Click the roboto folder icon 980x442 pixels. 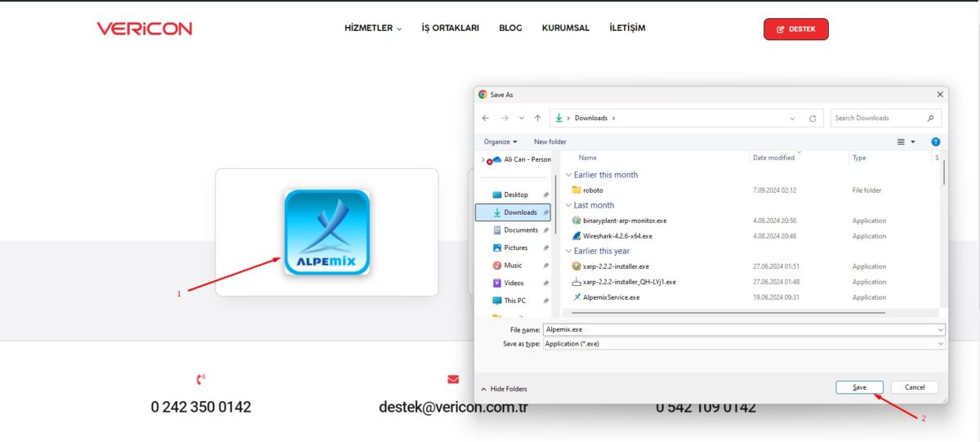pos(577,190)
